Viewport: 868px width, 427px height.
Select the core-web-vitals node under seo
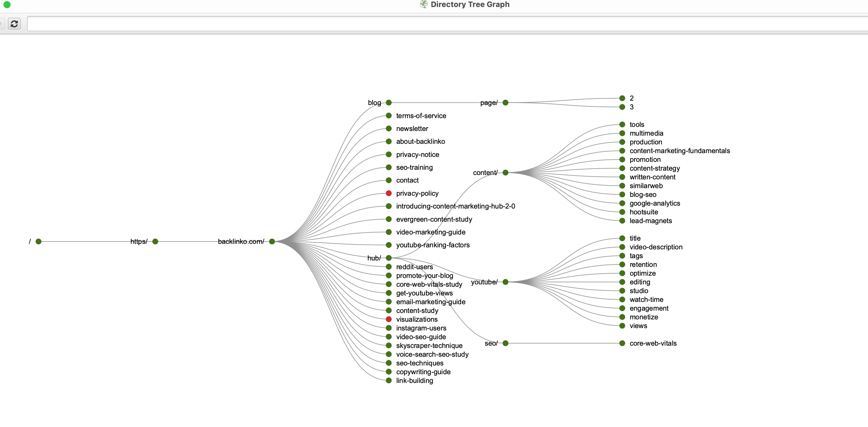point(622,343)
